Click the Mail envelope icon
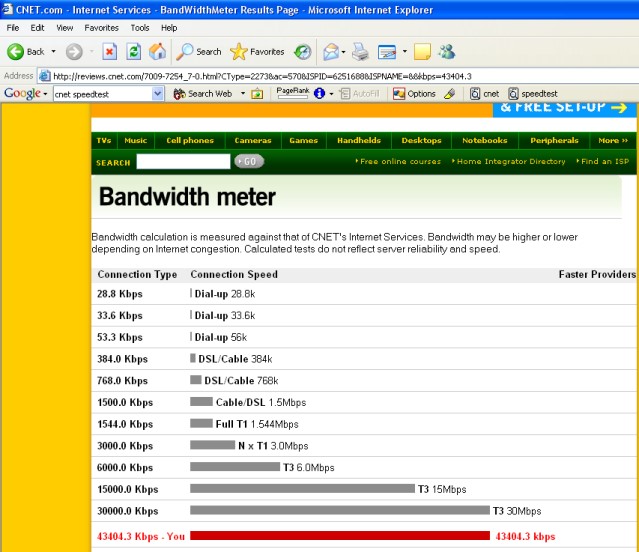Screen dimensions: 639x552 [331, 52]
